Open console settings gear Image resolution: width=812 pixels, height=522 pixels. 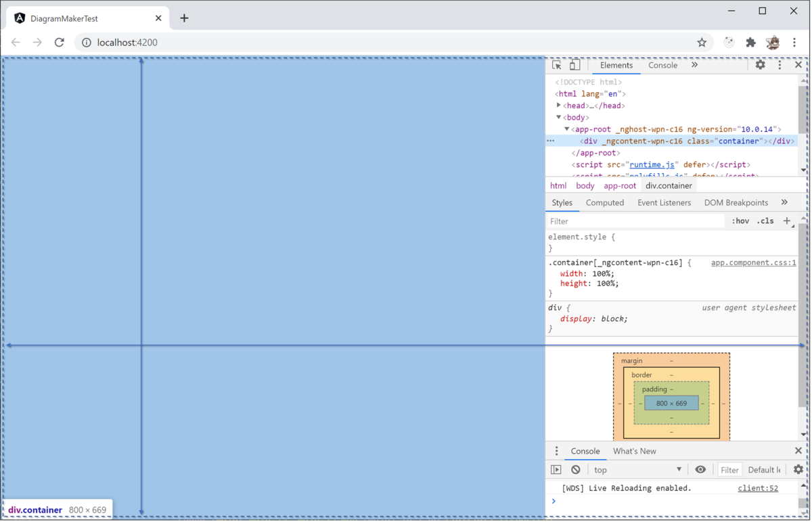(798, 470)
